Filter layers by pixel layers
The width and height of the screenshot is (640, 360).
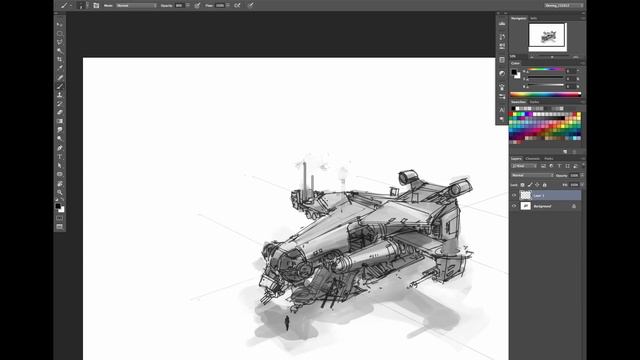tap(543, 166)
